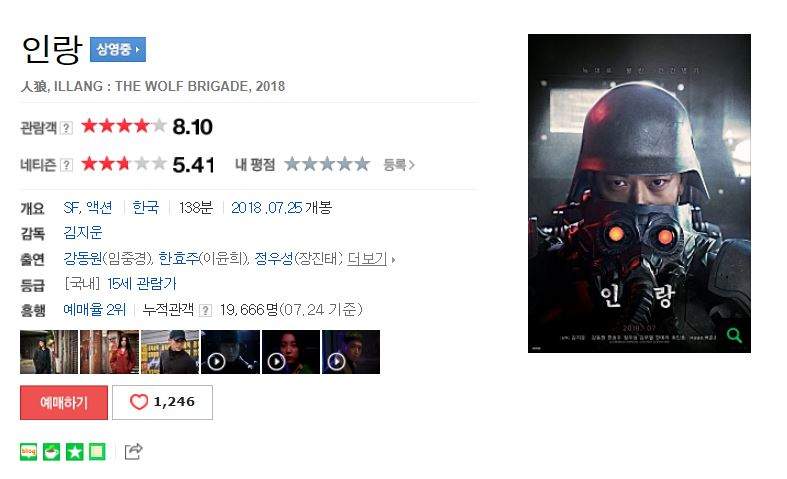
Task: Select the SF genre link
Action: point(72,207)
